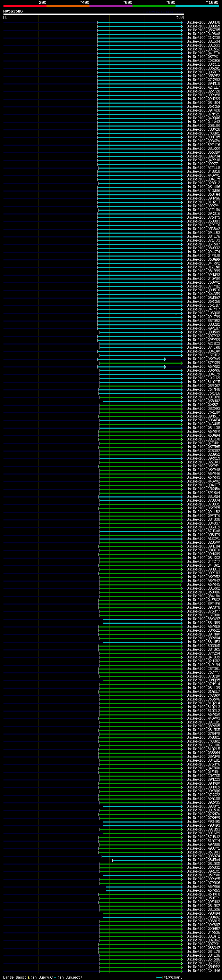Click the AV563586 query label

click(x=13, y=11)
